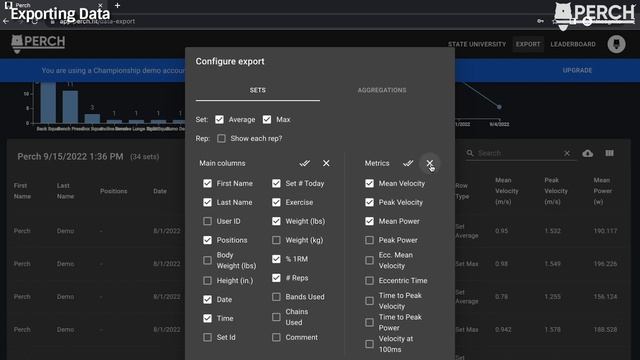Uncheck Weight (lbs) column
This screenshot has width=640, height=360.
tap(276, 221)
